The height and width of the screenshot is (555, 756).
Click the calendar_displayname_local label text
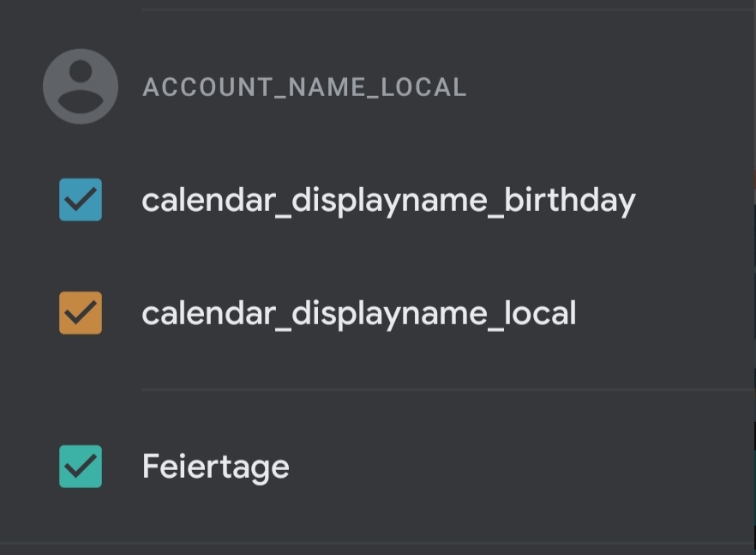pyautogui.click(x=358, y=314)
